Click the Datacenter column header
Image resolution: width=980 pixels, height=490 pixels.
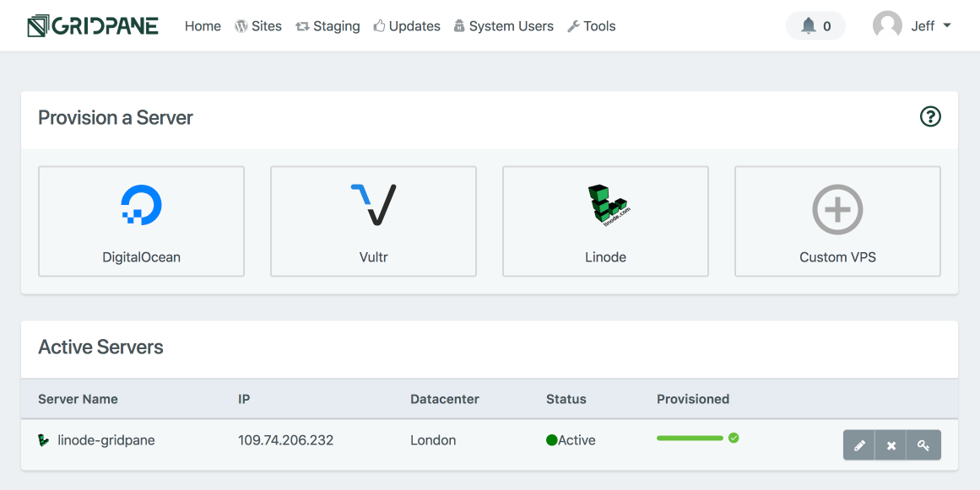pyautogui.click(x=445, y=399)
